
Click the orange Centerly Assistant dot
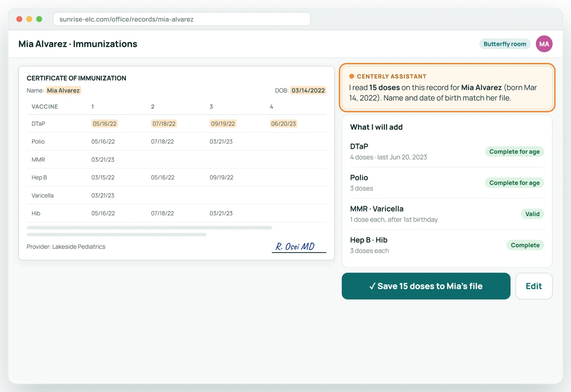click(x=352, y=76)
